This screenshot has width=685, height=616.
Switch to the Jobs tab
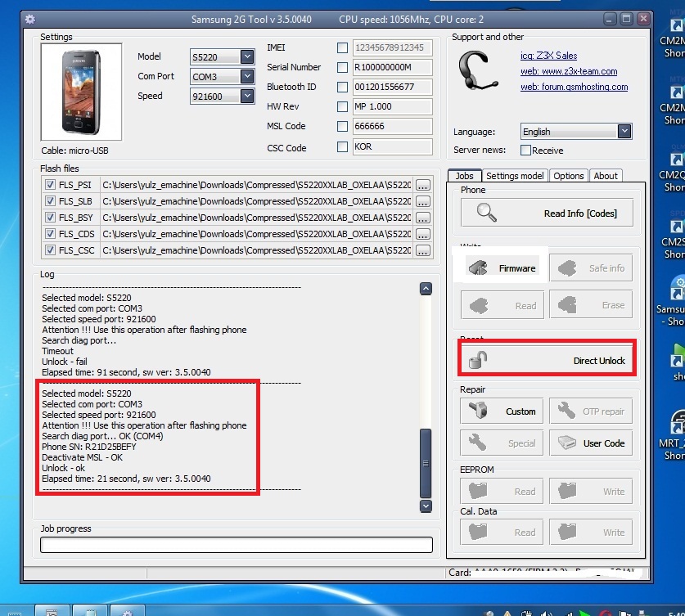tap(464, 176)
